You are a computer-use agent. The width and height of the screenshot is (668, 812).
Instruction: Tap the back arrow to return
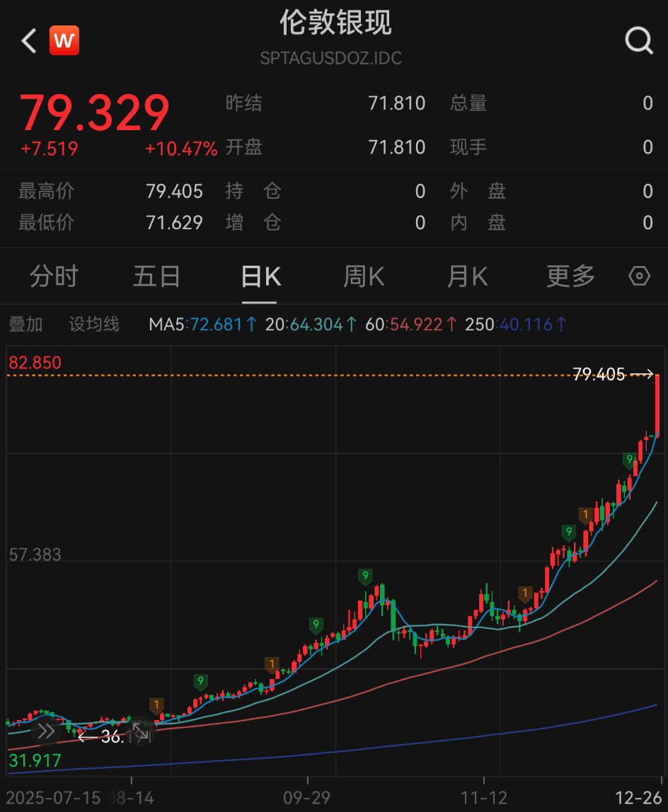pyautogui.click(x=28, y=40)
